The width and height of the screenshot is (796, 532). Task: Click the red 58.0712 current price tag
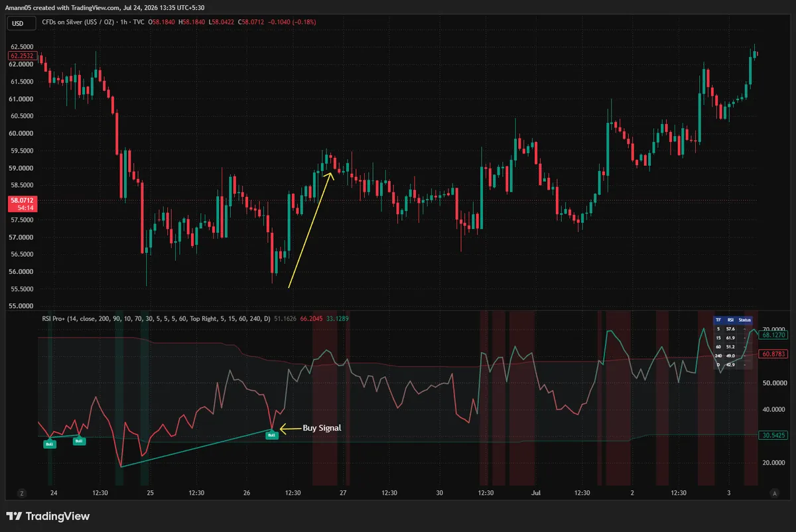point(22,200)
